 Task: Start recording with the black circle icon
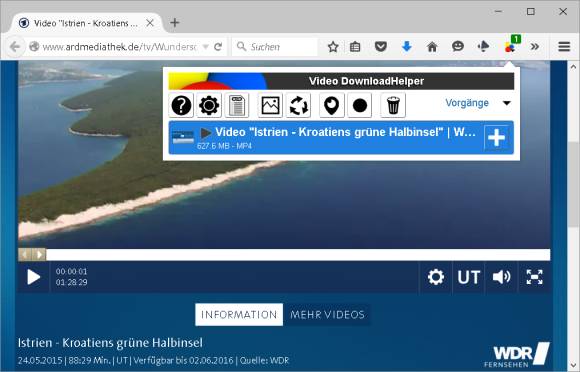tap(360, 105)
